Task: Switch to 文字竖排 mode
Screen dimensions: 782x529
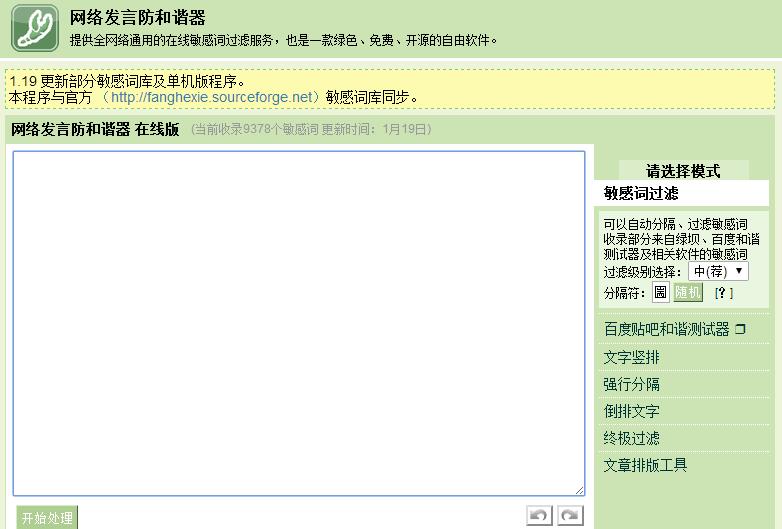Action: point(631,357)
